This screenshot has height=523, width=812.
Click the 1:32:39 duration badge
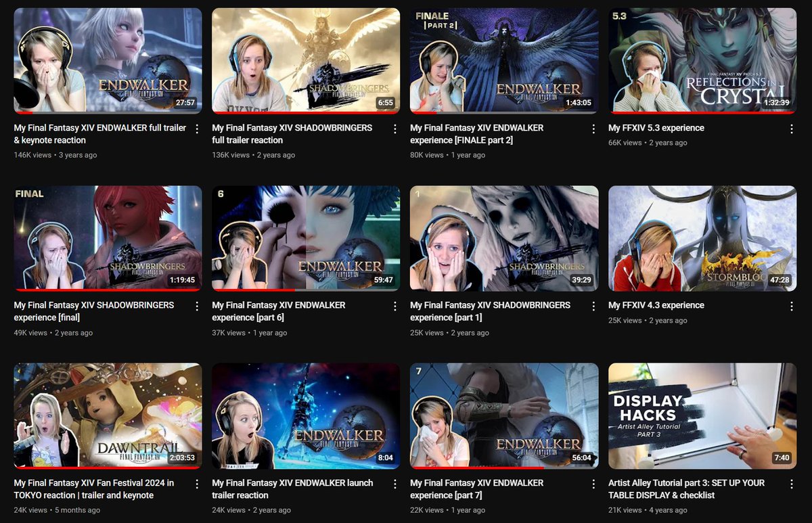[x=777, y=104]
